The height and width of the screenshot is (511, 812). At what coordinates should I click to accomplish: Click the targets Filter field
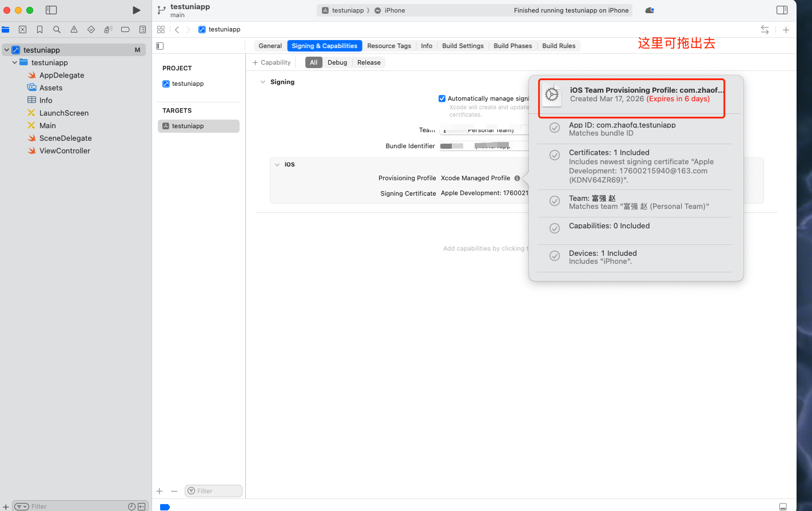[213, 491]
